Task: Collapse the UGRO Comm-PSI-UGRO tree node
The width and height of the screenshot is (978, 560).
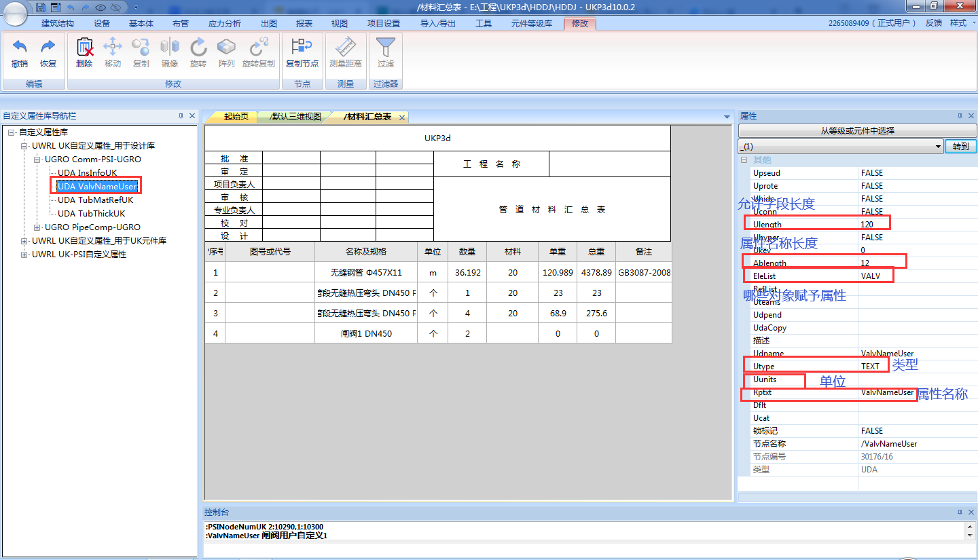Action: point(38,160)
